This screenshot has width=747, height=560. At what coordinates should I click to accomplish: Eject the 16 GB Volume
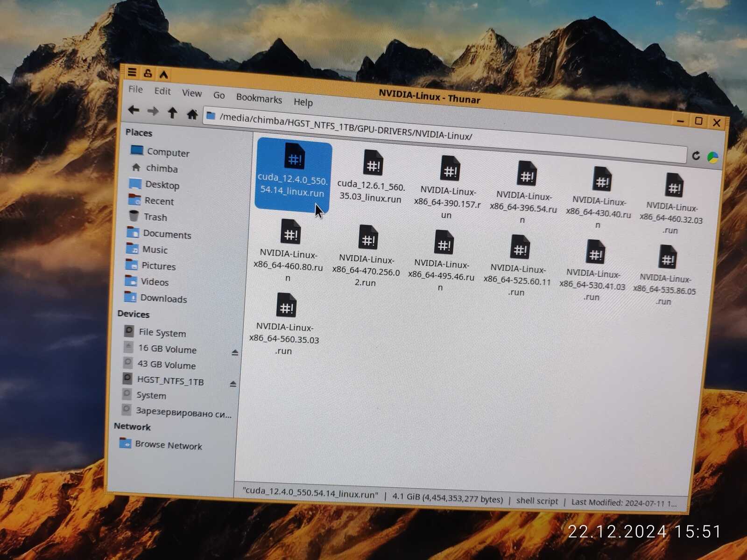(x=235, y=353)
